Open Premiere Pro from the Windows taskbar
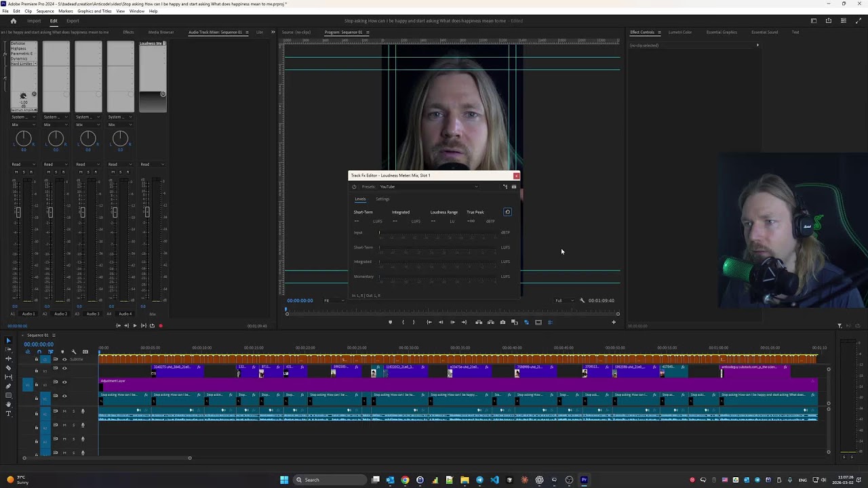 click(x=584, y=480)
